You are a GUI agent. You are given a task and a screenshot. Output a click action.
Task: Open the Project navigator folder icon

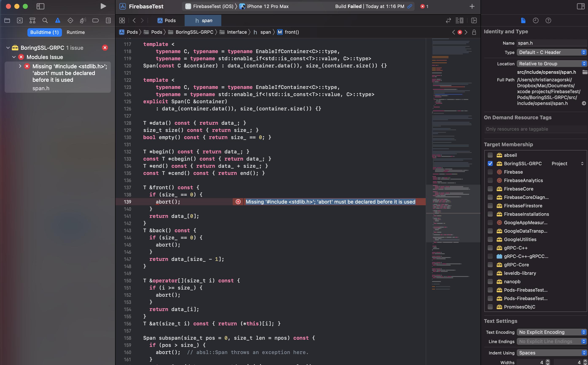click(x=7, y=20)
